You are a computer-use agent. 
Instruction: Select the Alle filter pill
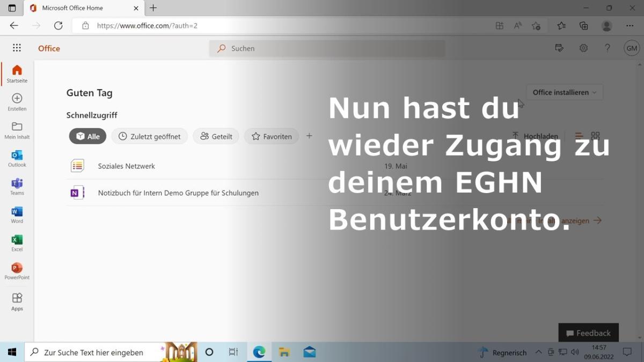coord(87,136)
